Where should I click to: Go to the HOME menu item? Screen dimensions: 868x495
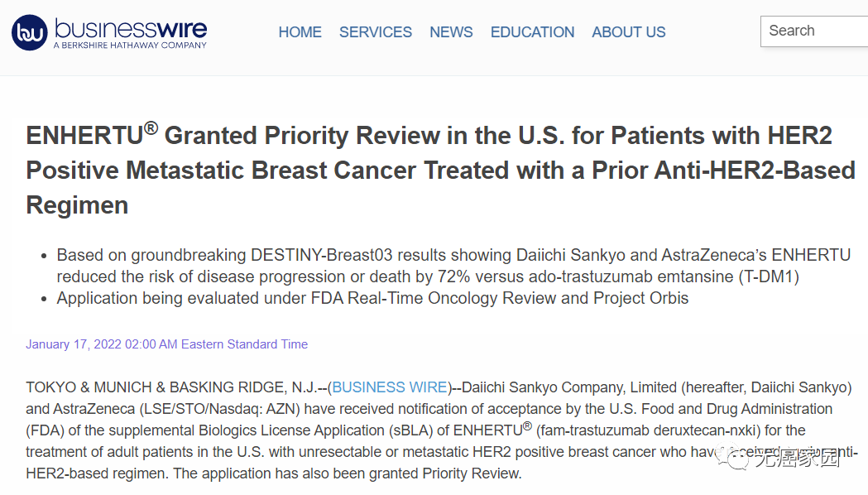click(300, 32)
